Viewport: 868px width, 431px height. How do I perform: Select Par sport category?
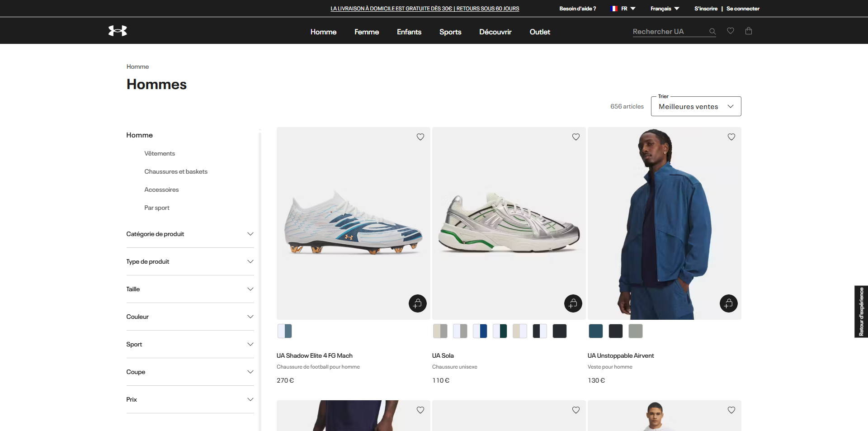click(157, 208)
